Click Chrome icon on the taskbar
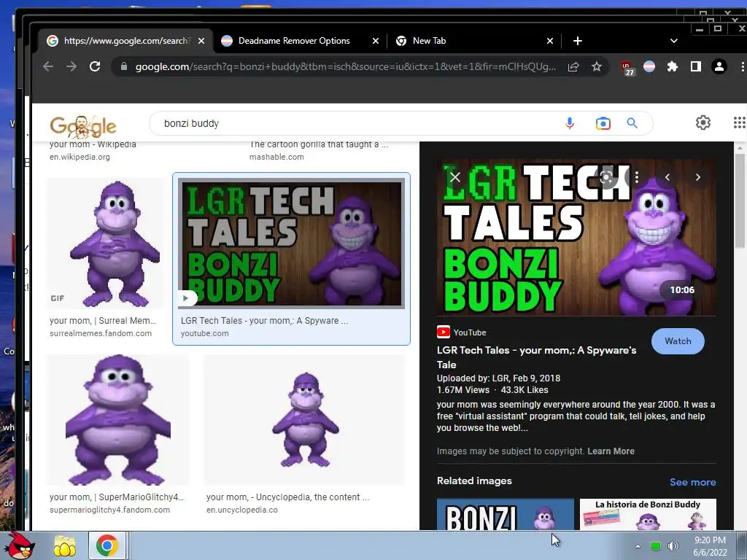Viewport: 747px width, 560px height. 107,545
